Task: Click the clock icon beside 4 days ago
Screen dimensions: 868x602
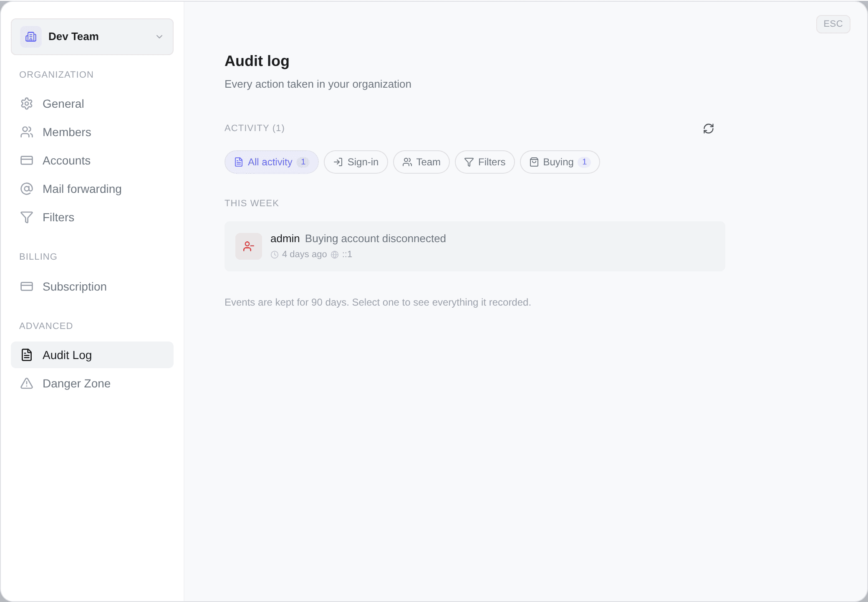Action: point(275,255)
